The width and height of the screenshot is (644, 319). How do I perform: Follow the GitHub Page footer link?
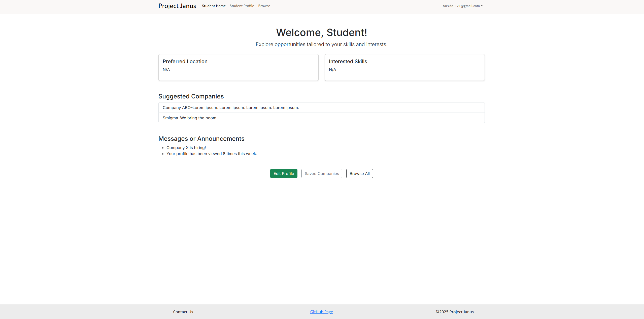(x=321, y=312)
